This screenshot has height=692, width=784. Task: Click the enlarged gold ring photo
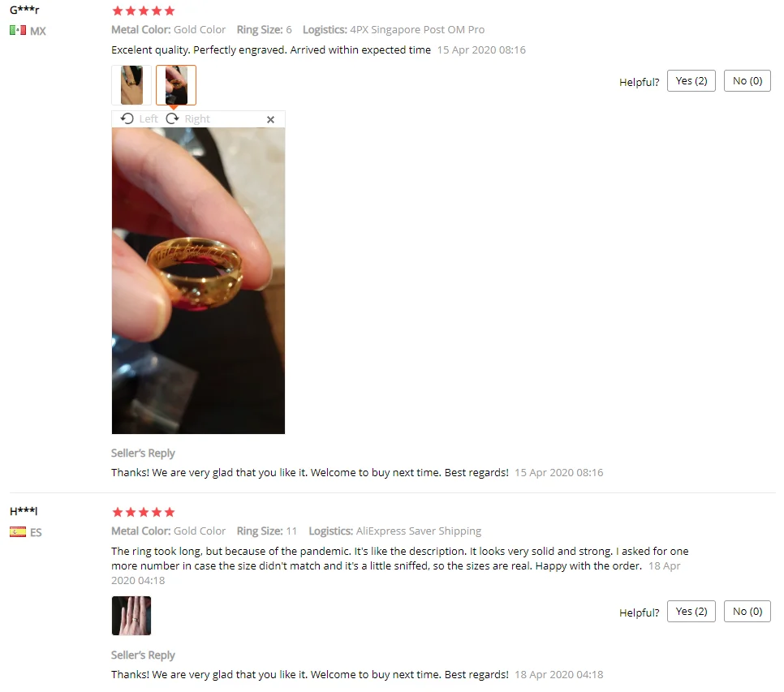(199, 281)
